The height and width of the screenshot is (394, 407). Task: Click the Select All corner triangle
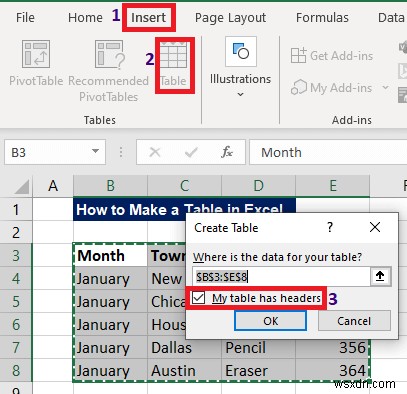pyautogui.click(x=22, y=186)
